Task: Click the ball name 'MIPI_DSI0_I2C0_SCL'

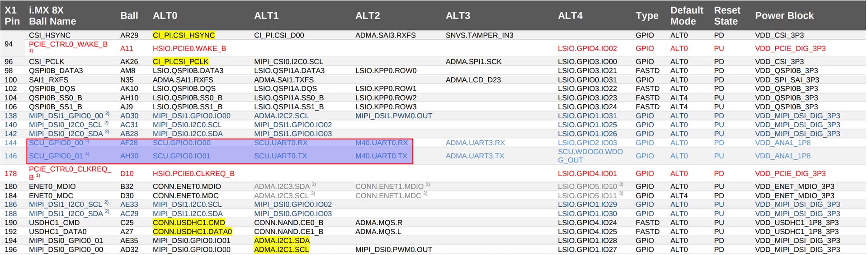Action: 66,125
